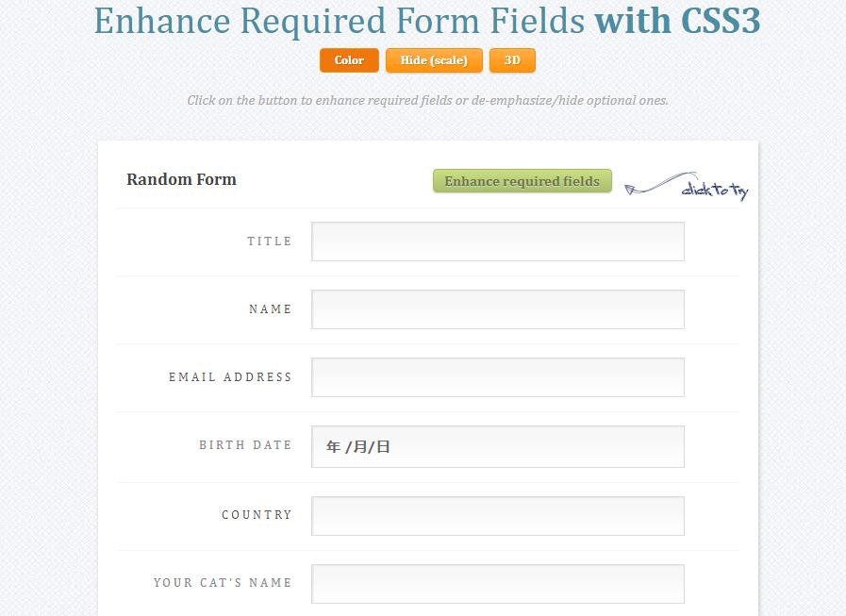Select the Color demo tab

(349, 60)
